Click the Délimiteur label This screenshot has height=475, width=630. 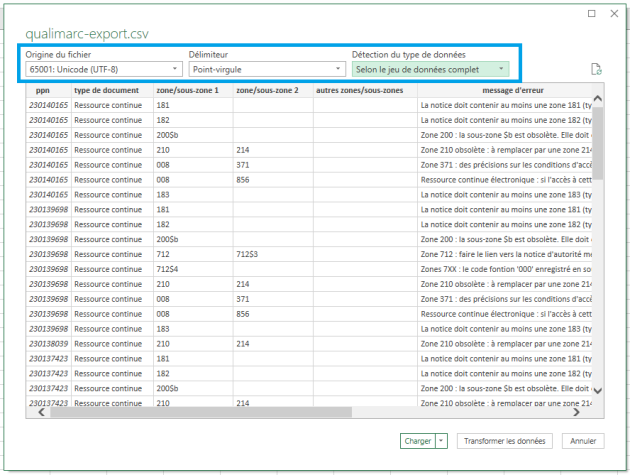tap(208, 55)
